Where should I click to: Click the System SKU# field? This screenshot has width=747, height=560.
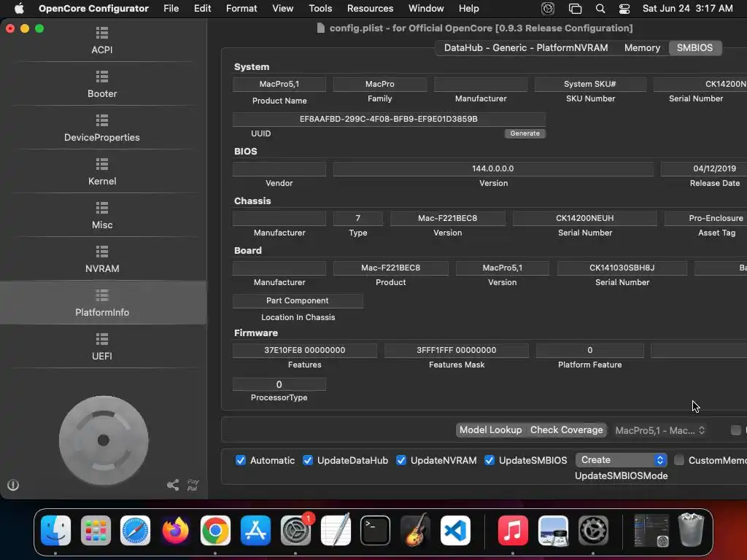coord(590,84)
